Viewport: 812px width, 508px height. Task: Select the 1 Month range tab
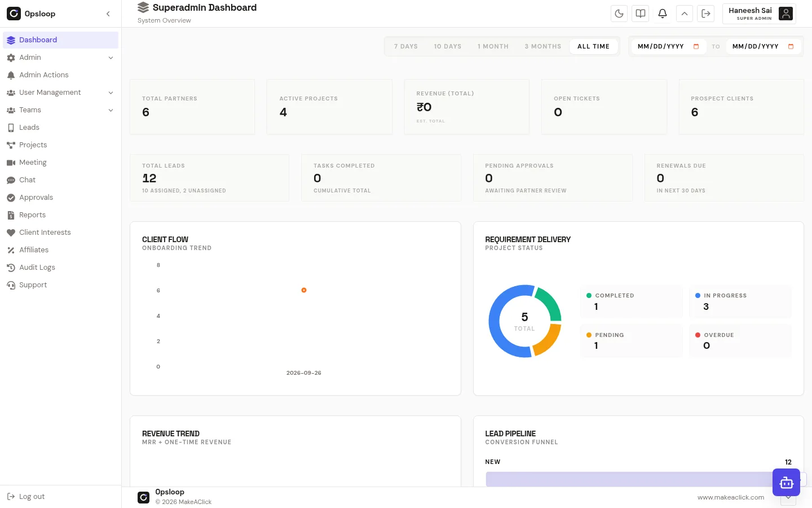coord(493,46)
